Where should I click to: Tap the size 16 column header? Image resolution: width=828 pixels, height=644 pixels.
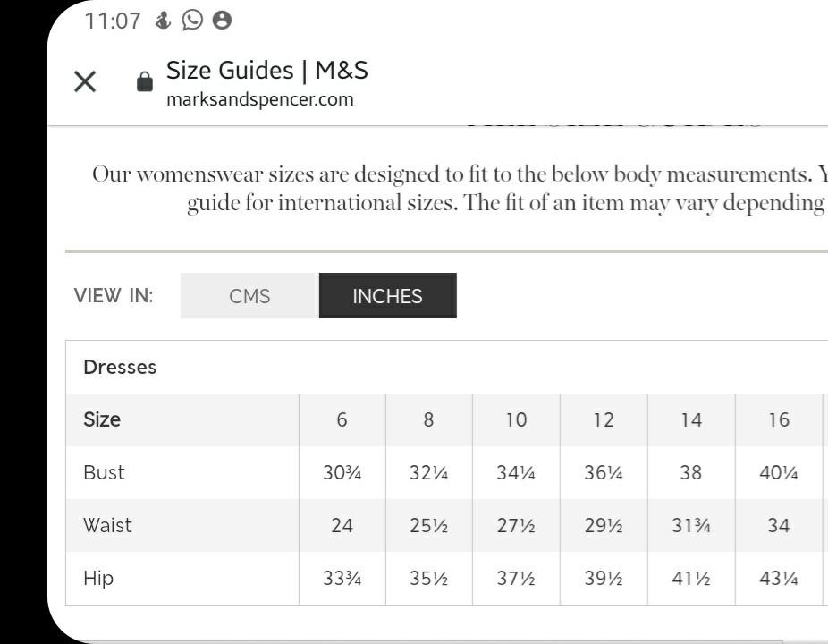click(x=779, y=420)
